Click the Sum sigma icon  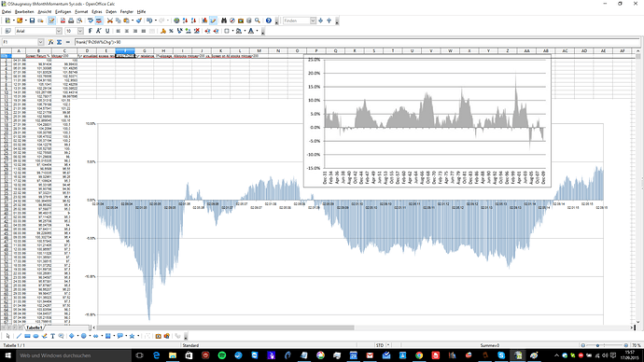tap(59, 42)
